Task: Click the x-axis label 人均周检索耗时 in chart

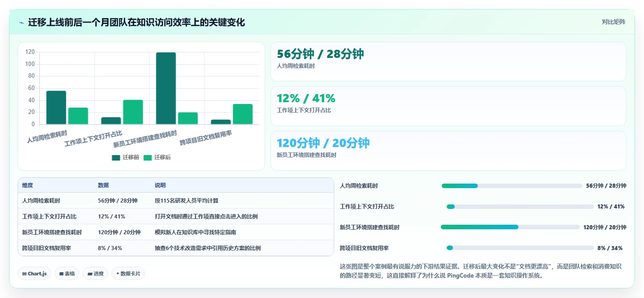Action: point(47,137)
